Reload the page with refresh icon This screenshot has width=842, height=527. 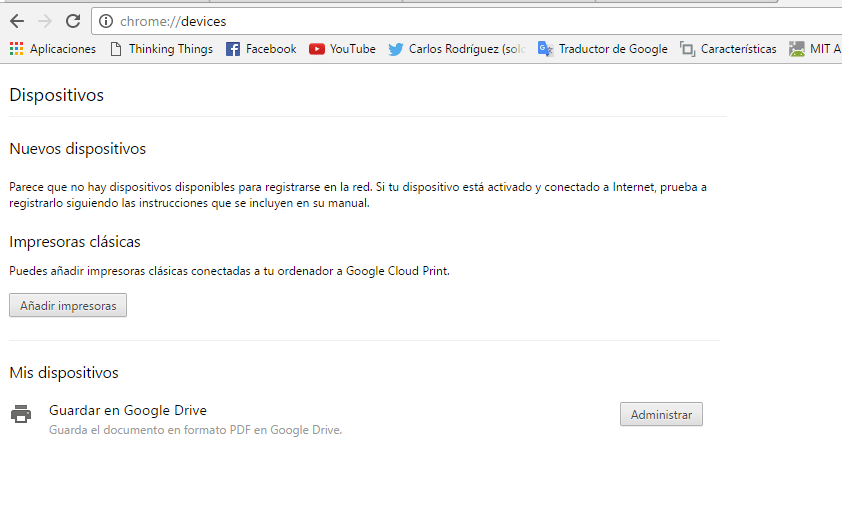(x=73, y=21)
